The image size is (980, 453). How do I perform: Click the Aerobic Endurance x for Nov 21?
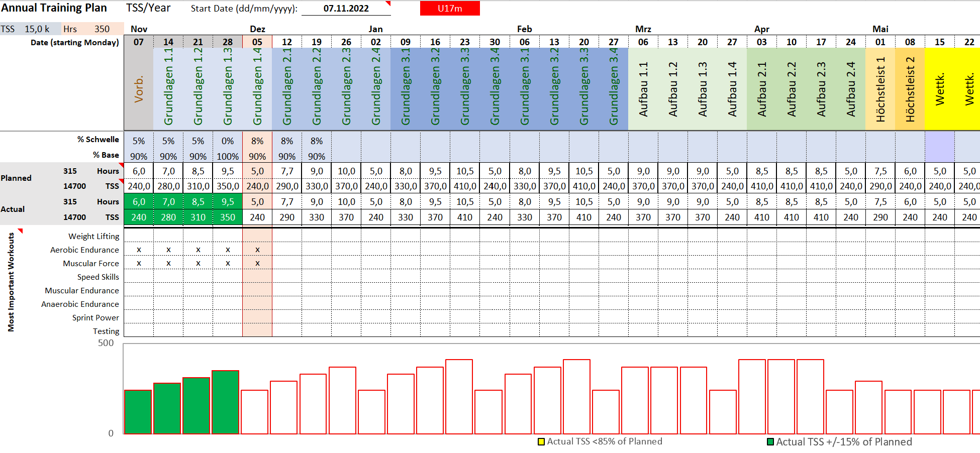coord(198,250)
